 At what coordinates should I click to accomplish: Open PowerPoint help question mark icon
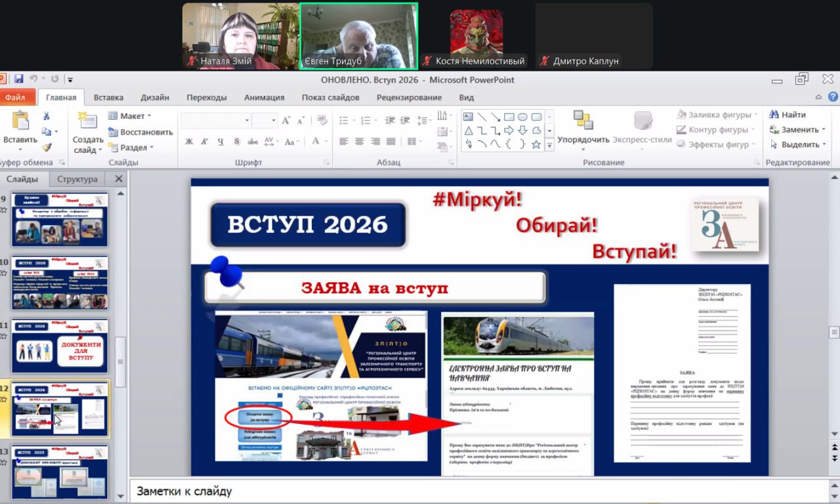tap(833, 97)
